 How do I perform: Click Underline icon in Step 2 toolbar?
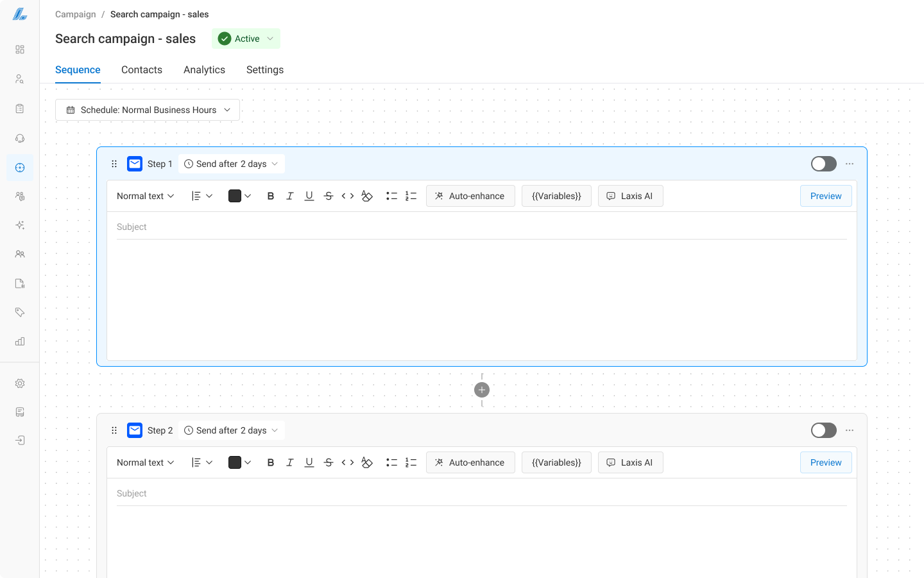pyautogui.click(x=309, y=462)
